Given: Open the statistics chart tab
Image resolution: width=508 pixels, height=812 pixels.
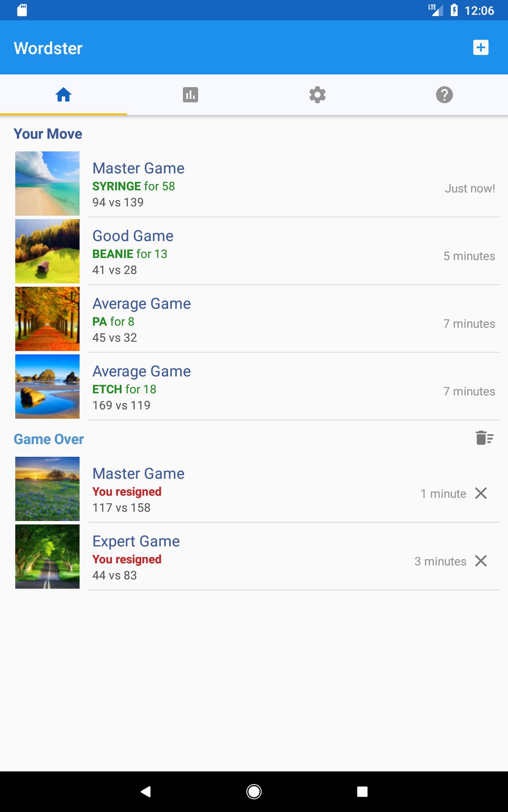Looking at the screenshot, I should (190, 95).
